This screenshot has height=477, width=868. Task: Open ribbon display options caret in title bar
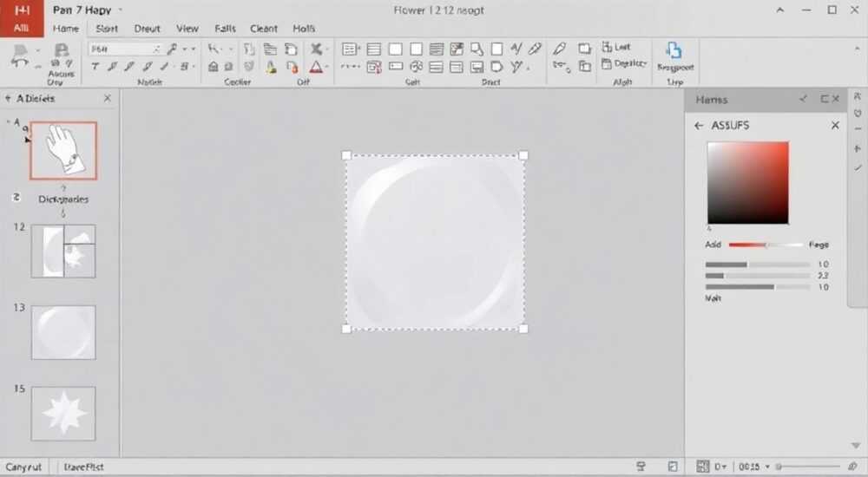(780, 10)
